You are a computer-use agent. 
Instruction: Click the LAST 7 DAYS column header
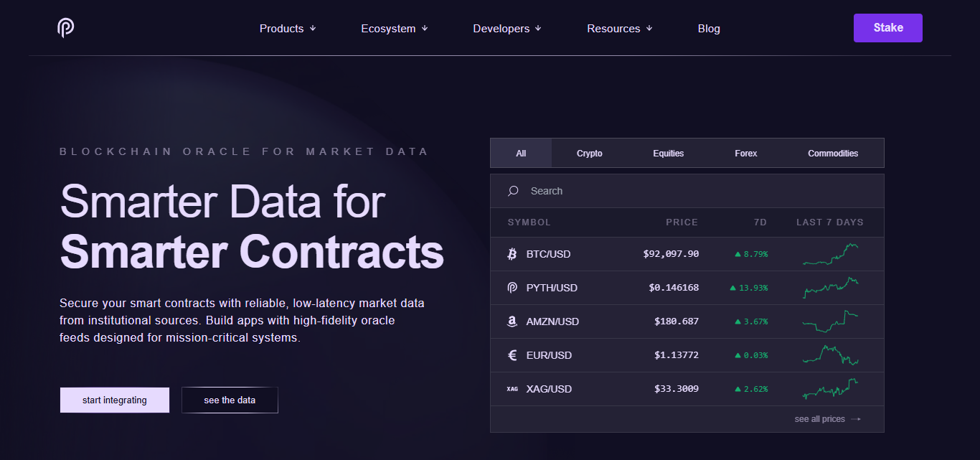830,222
